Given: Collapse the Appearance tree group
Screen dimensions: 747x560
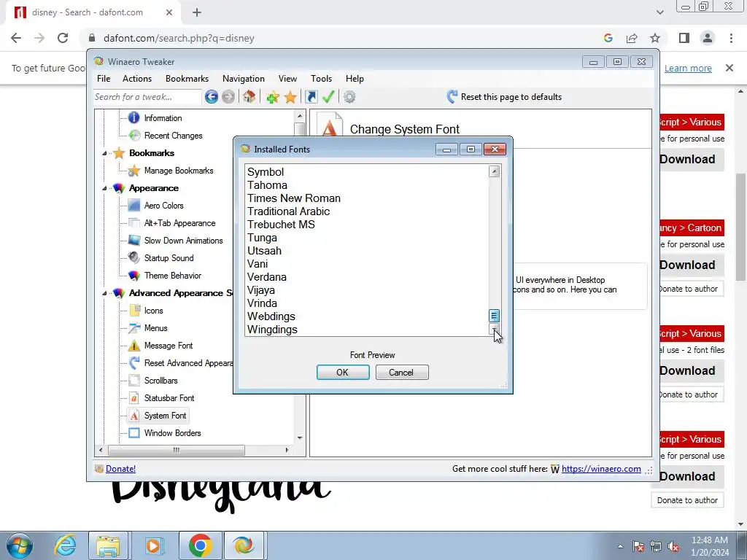Looking at the screenshot, I should pos(104,189).
